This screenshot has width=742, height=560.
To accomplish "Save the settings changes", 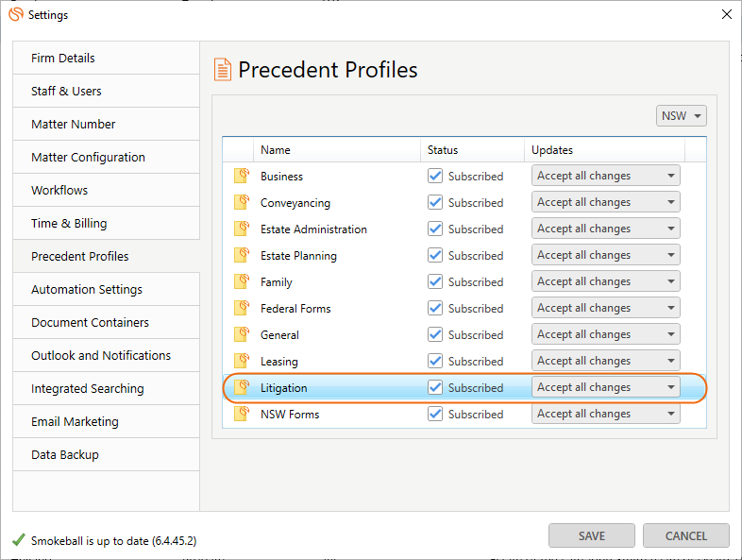I will pyautogui.click(x=592, y=535).
